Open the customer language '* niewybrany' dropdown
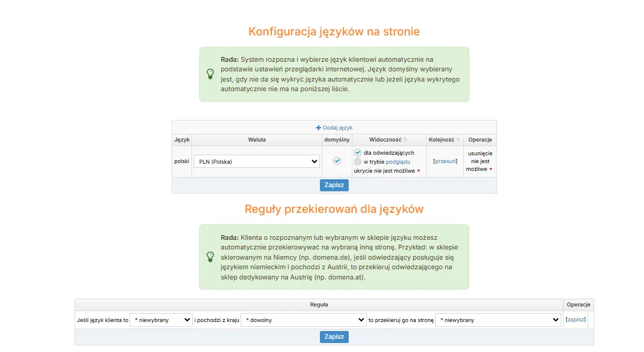Viewport: 644px width, 352px height. click(161, 320)
